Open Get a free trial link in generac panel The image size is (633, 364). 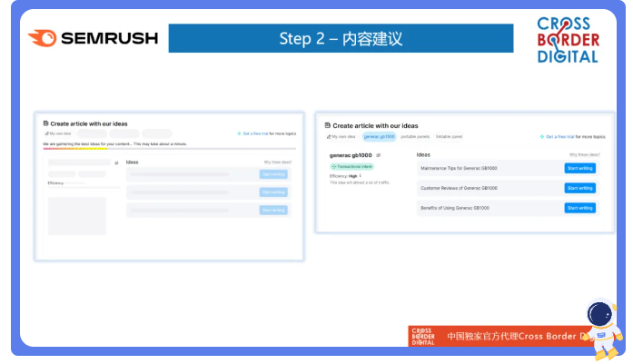pyautogui.click(x=560, y=137)
